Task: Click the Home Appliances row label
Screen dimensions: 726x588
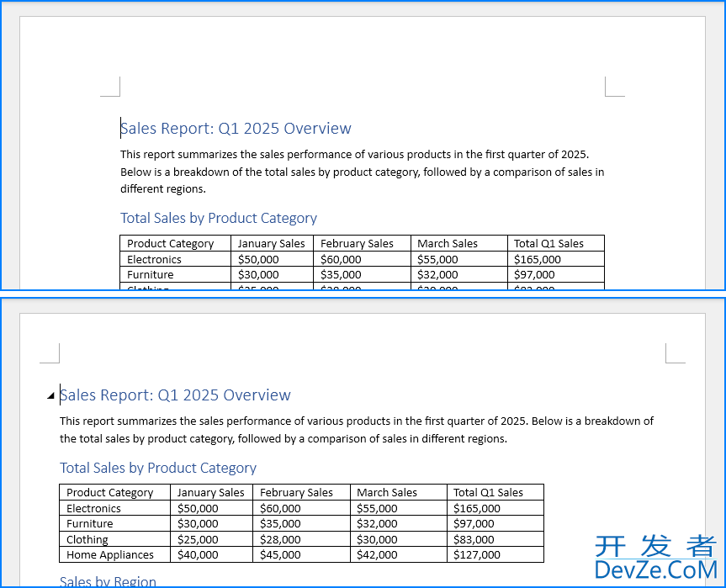Action: coord(114,554)
